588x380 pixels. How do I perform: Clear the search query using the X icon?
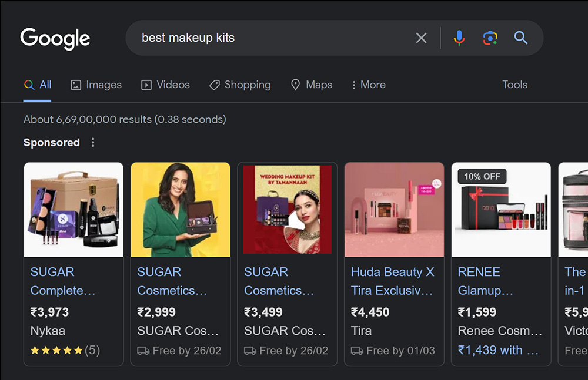pos(421,38)
